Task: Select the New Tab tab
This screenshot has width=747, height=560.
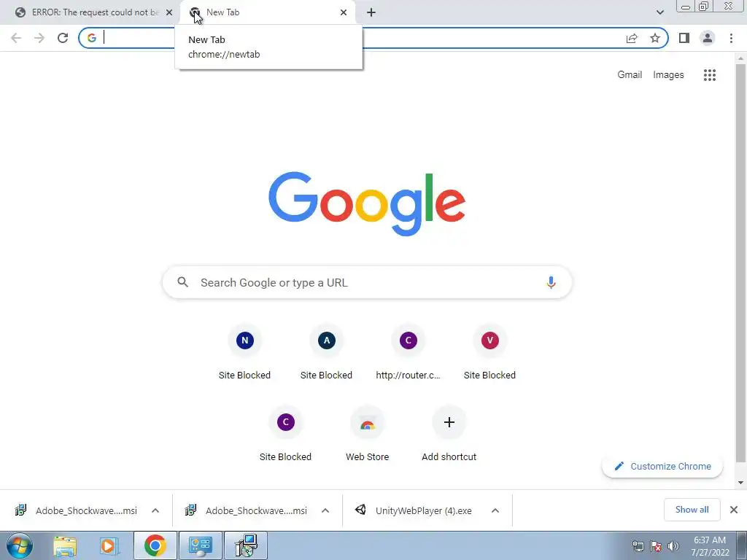Action: pos(267,12)
